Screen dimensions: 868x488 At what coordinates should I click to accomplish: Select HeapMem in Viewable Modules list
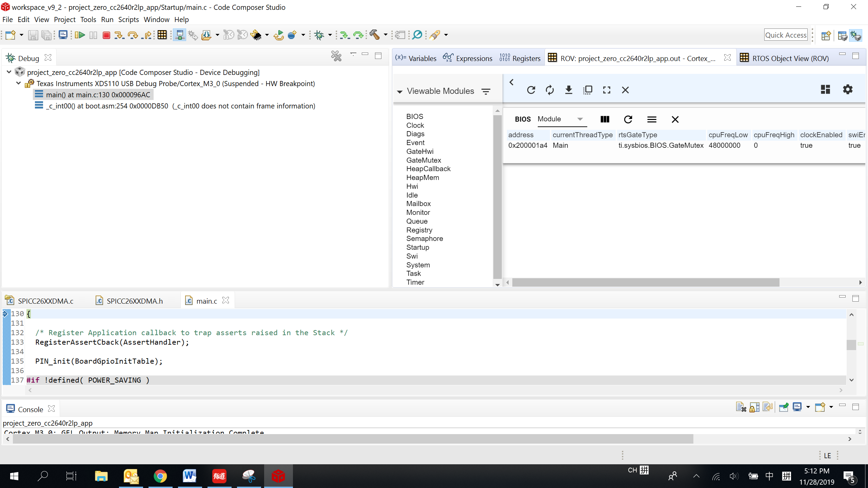click(422, 178)
